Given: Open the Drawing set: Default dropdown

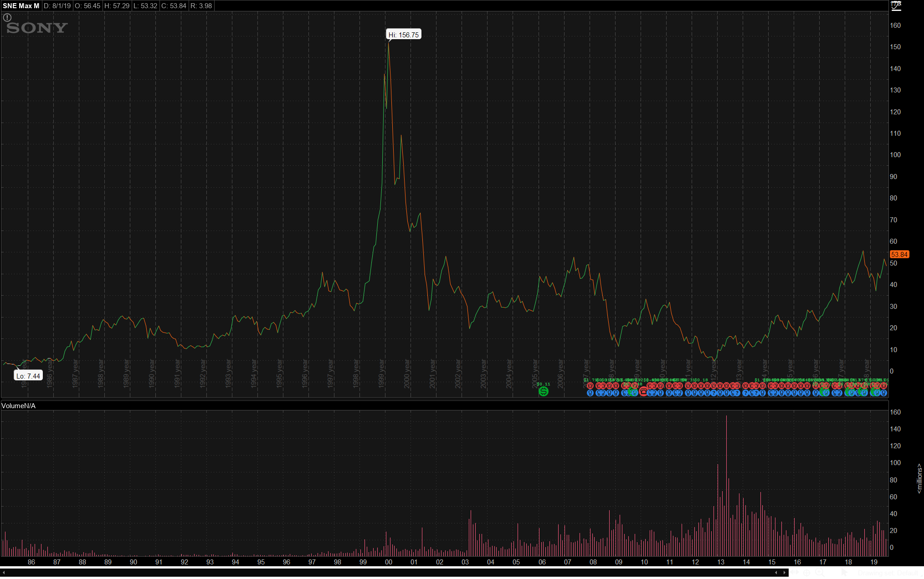Looking at the screenshot, I should [x=888, y=573].
